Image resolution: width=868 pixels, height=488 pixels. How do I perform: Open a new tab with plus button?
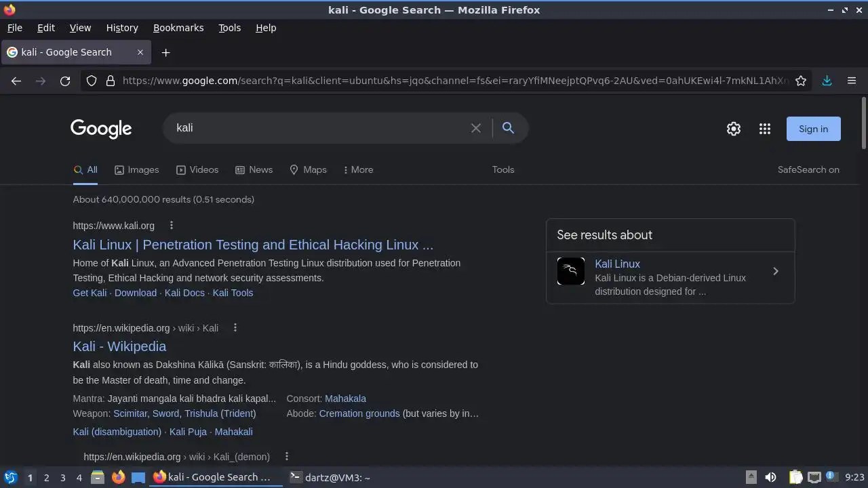tap(165, 52)
